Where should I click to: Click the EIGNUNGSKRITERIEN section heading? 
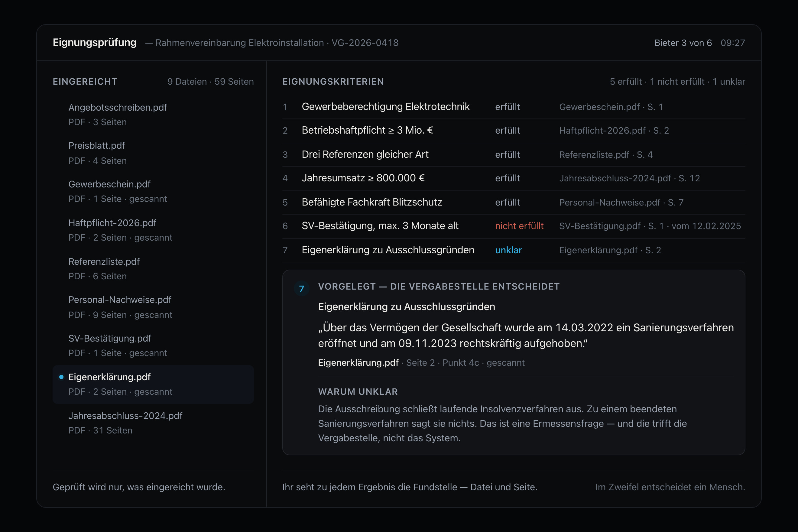(x=333, y=82)
